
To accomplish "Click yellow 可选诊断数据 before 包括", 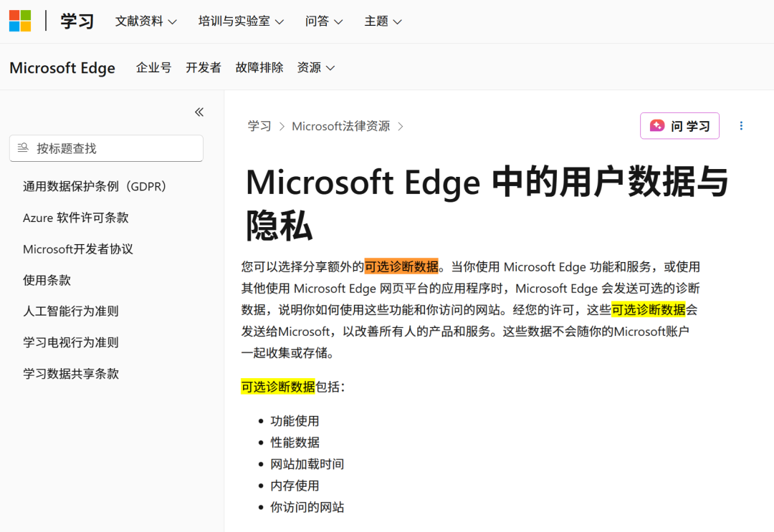I will pos(278,387).
